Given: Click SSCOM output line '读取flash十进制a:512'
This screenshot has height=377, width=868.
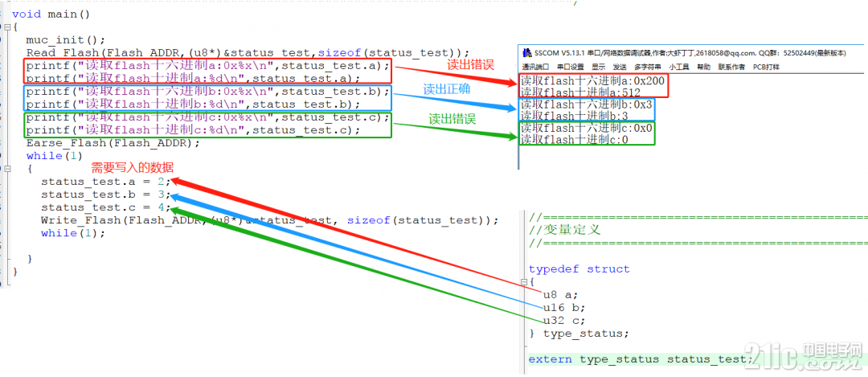Looking at the screenshot, I should click(581, 92).
